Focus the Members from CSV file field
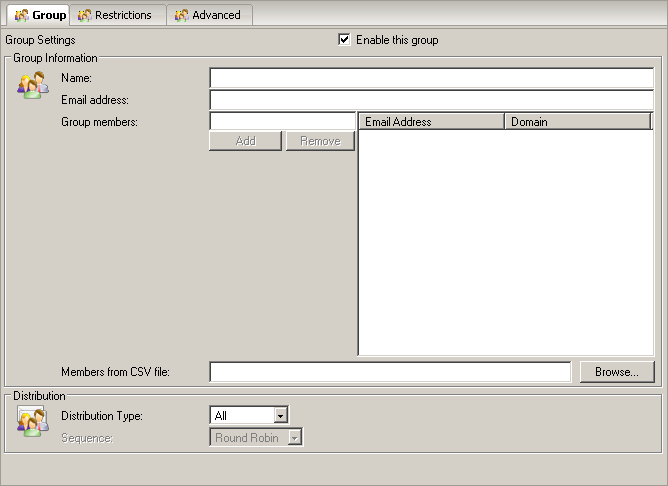668x486 pixels. pos(390,372)
